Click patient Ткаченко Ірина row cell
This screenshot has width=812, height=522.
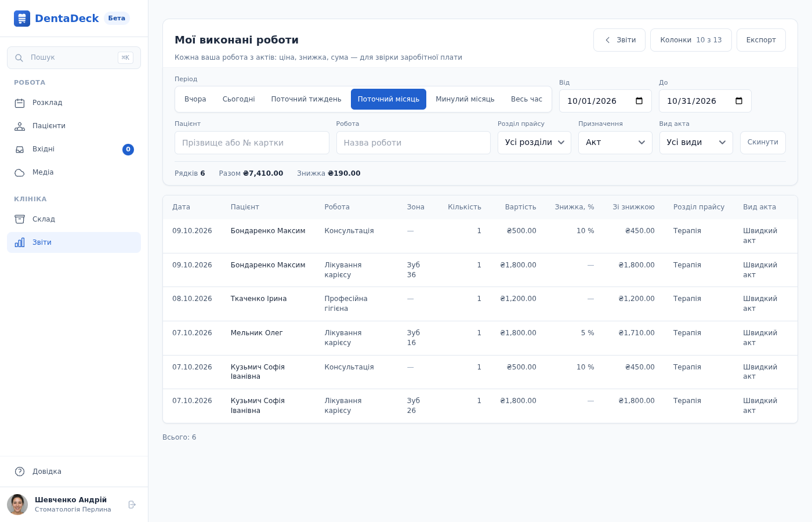click(259, 299)
